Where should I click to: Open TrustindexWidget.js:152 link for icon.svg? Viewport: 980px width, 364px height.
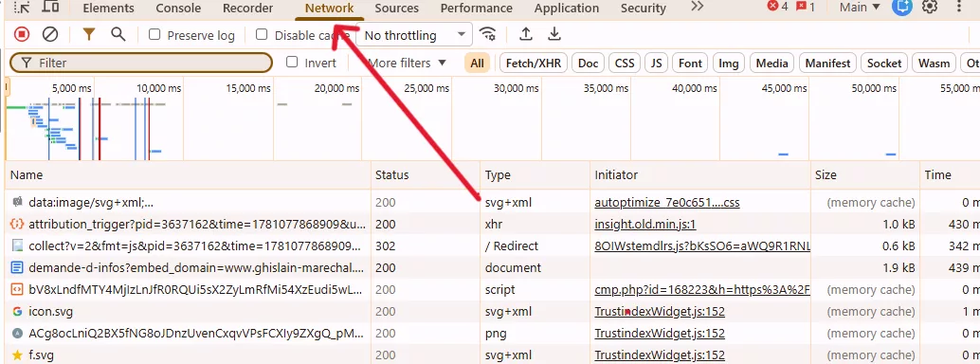[660, 312]
